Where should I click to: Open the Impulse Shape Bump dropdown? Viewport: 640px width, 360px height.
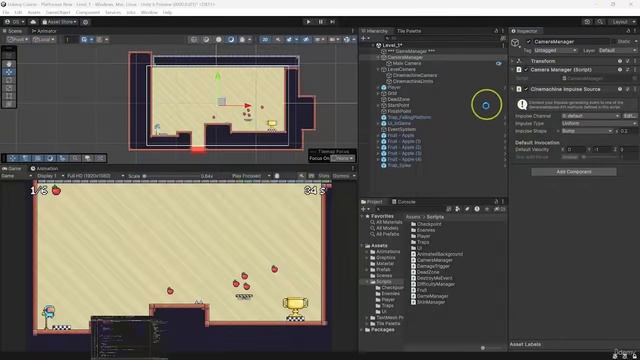tap(587, 131)
